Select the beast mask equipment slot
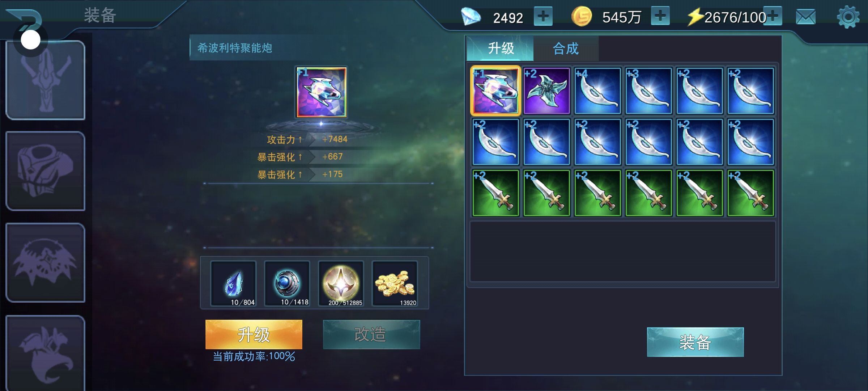 46,262
